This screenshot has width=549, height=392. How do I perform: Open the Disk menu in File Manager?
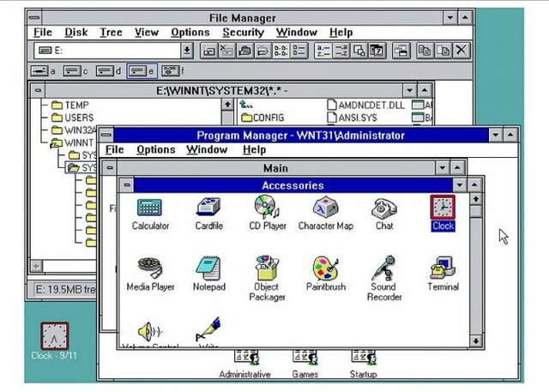76,33
